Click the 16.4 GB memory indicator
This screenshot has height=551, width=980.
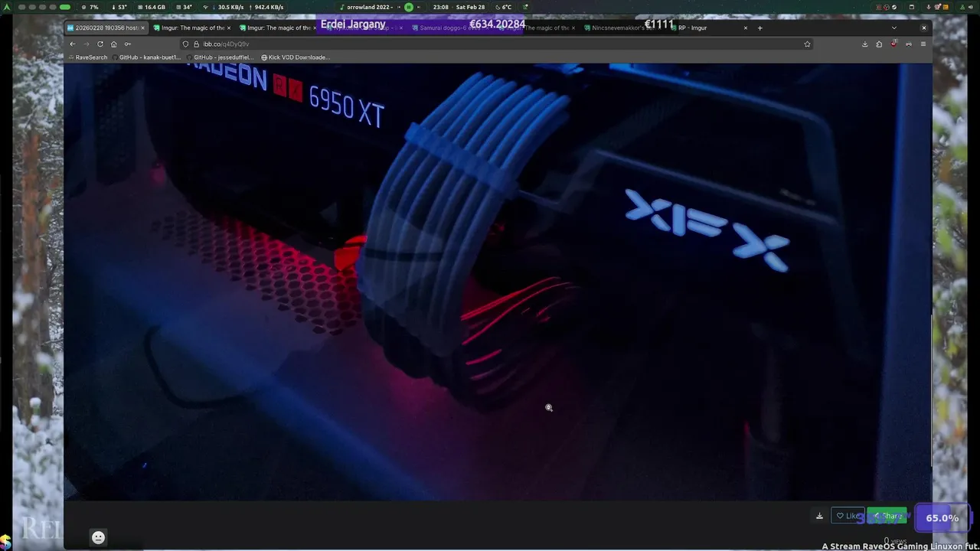(150, 7)
